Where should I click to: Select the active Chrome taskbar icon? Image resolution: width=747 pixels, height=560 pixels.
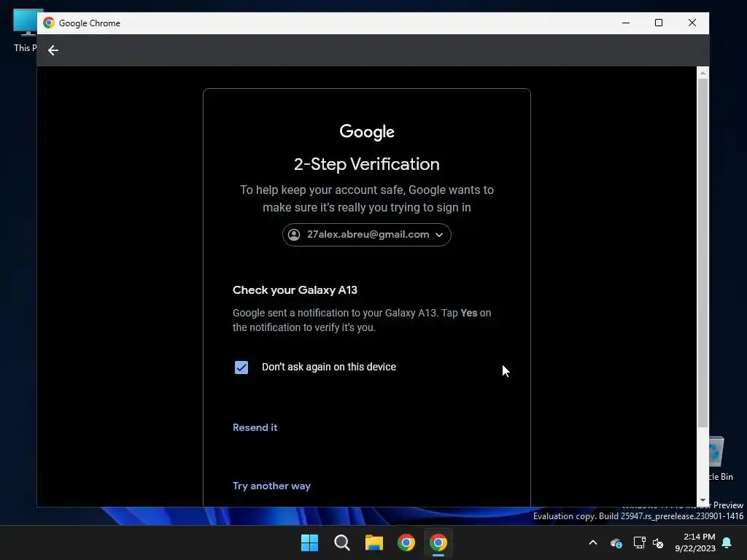click(438, 542)
